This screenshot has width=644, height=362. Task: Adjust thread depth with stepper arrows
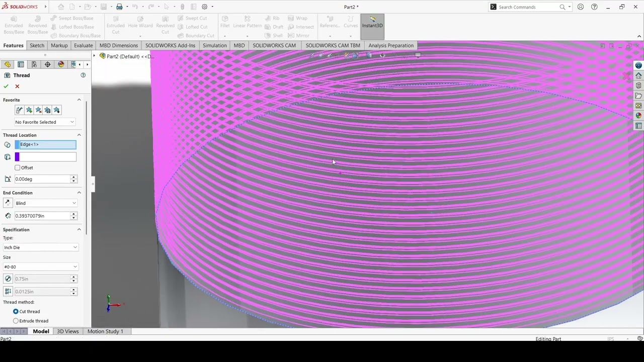(x=74, y=216)
